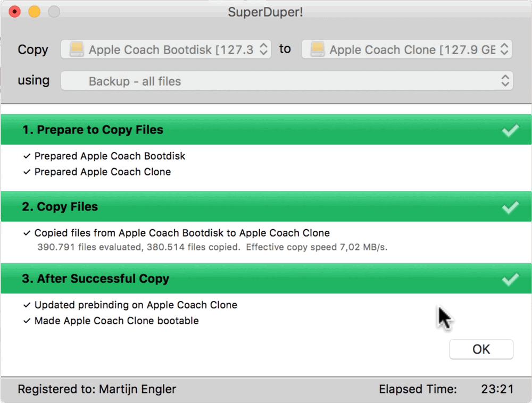
Task: Click the OK button
Action: click(481, 349)
